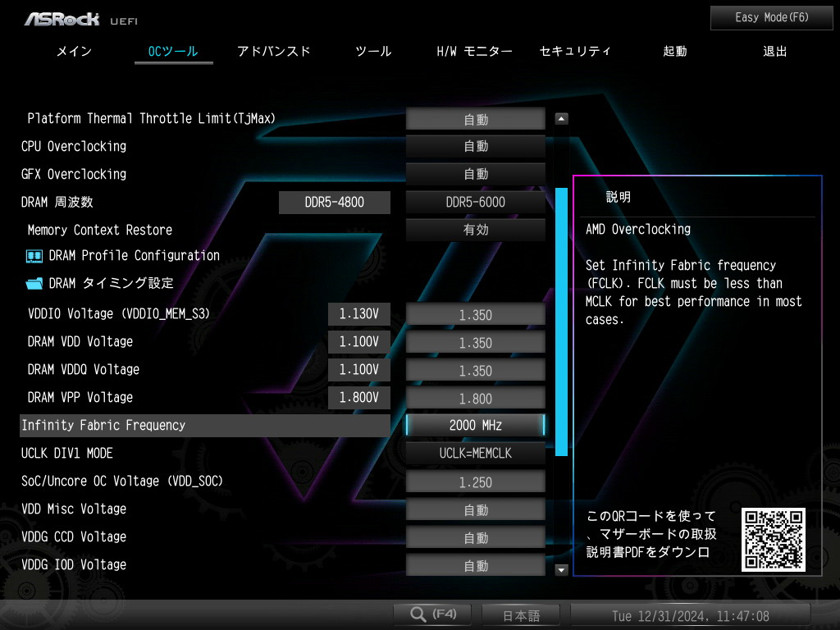Open DRAM タイミング設定 submenu
Image resolution: width=840 pixels, height=630 pixels.
coord(111,283)
